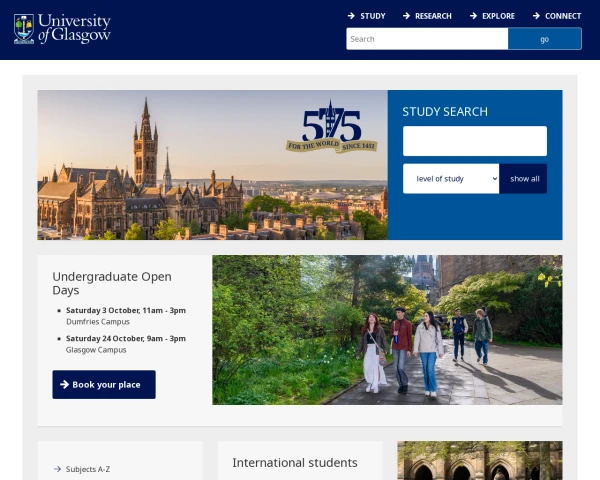Click the arrow icon beside Subjects A-Z
Screen dimensions: 600x480
click(57, 469)
